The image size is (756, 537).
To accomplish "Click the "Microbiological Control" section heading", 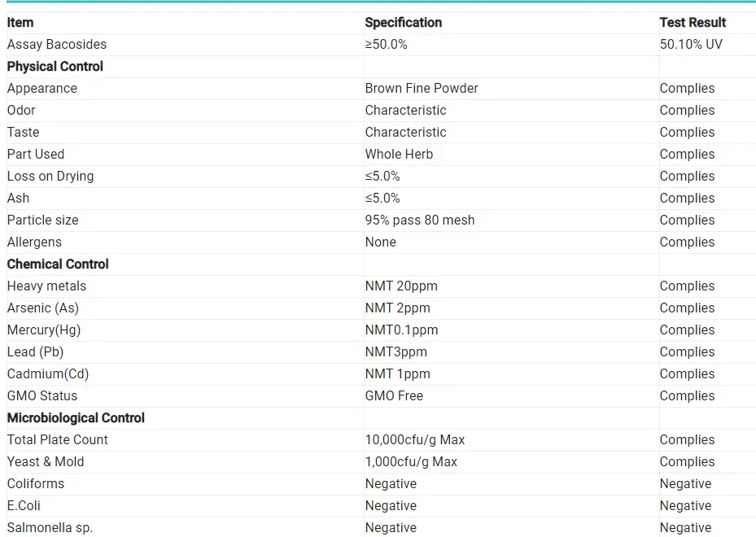I will (x=76, y=418).
